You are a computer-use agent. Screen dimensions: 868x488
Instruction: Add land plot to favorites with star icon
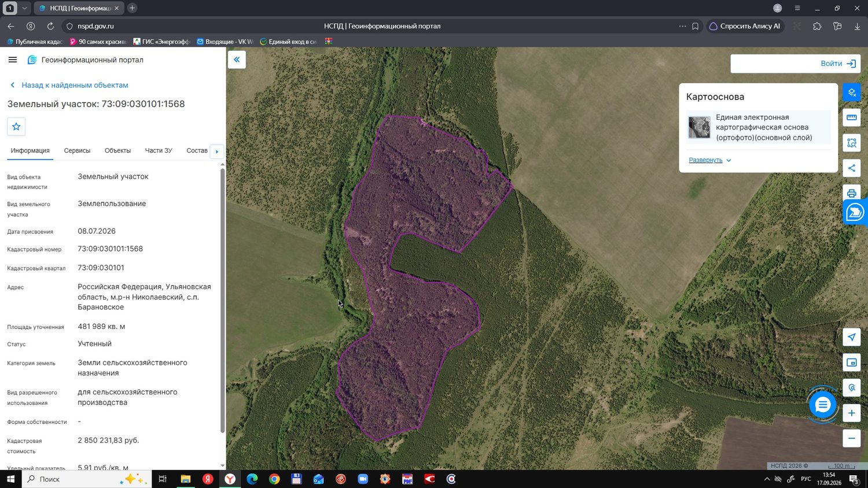(x=16, y=127)
